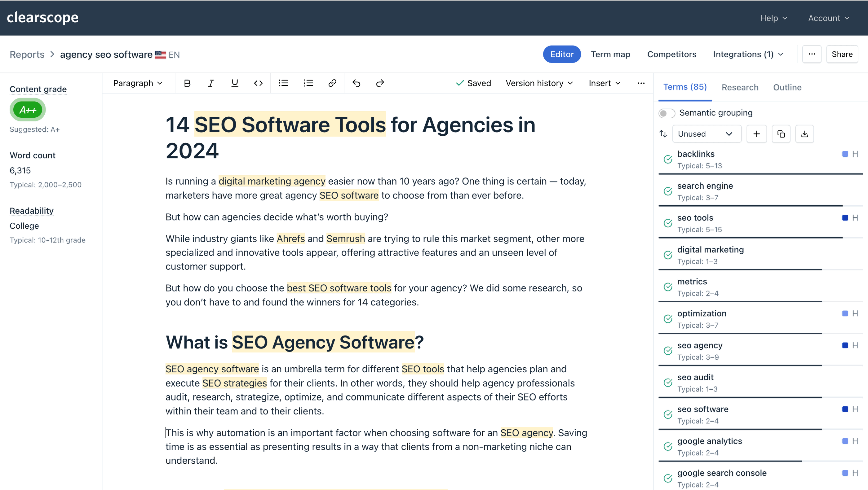Toggle inline code formatting
The width and height of the screenshot is (868, 490).
(x=258, y=83)
